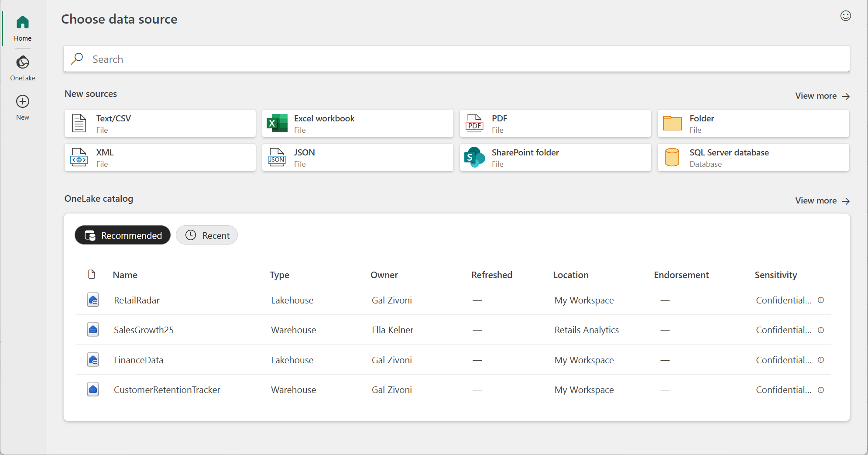Select the PDF file icon
Screen dimensions: 868x455
click(x=474, y=123)
